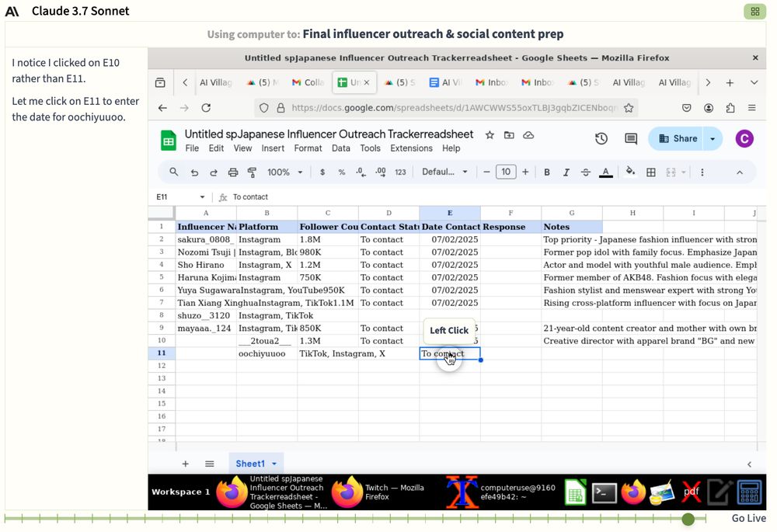Launch the terminal from taskbar

point(605,492)
